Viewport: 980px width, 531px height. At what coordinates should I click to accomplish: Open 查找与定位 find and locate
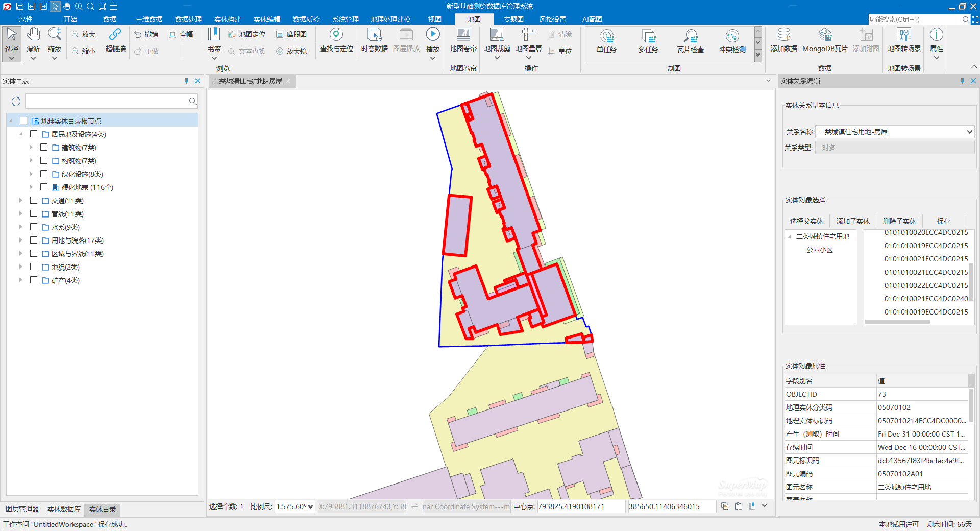click(x=336, y=40)
